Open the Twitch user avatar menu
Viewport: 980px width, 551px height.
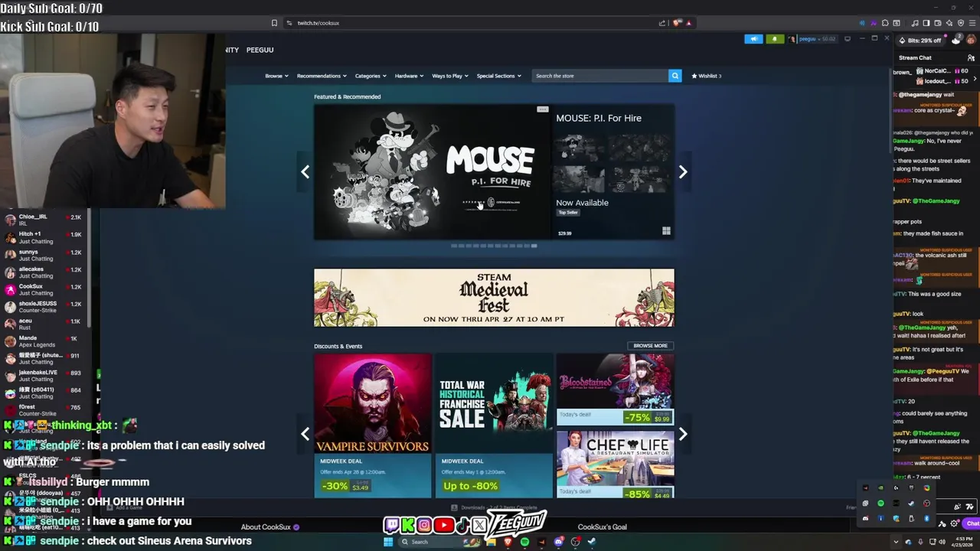click(x=972, y=39)
